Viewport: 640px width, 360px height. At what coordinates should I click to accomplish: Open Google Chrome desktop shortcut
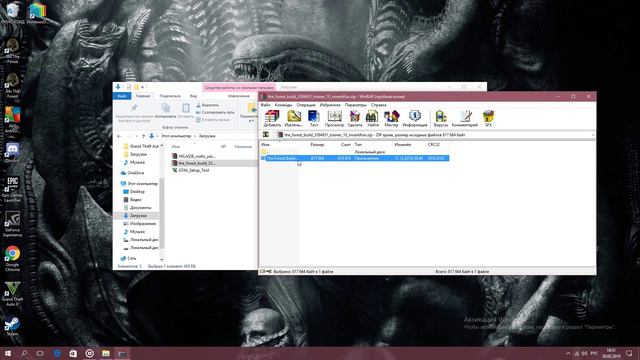[x=12, y=258]
